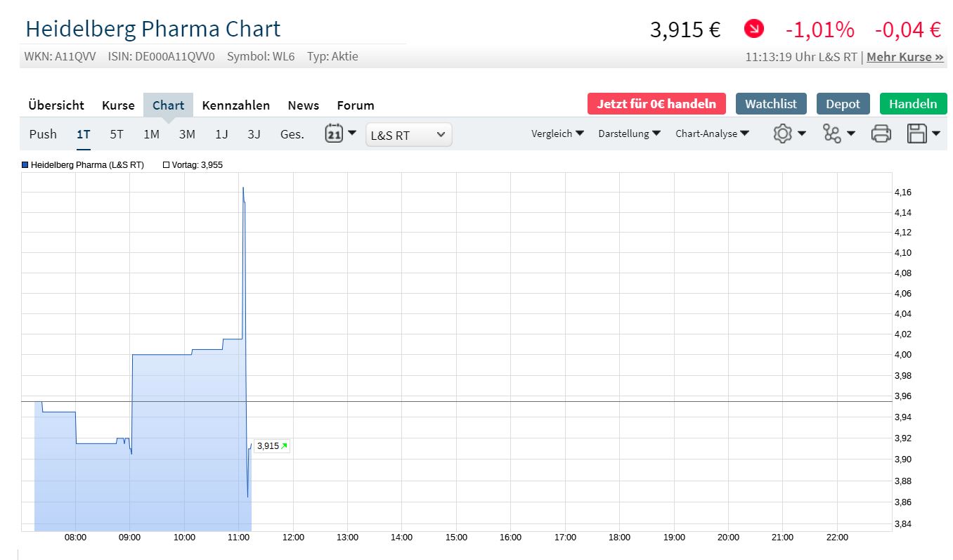Switch chart range to 1M

(x=151, y=134)
